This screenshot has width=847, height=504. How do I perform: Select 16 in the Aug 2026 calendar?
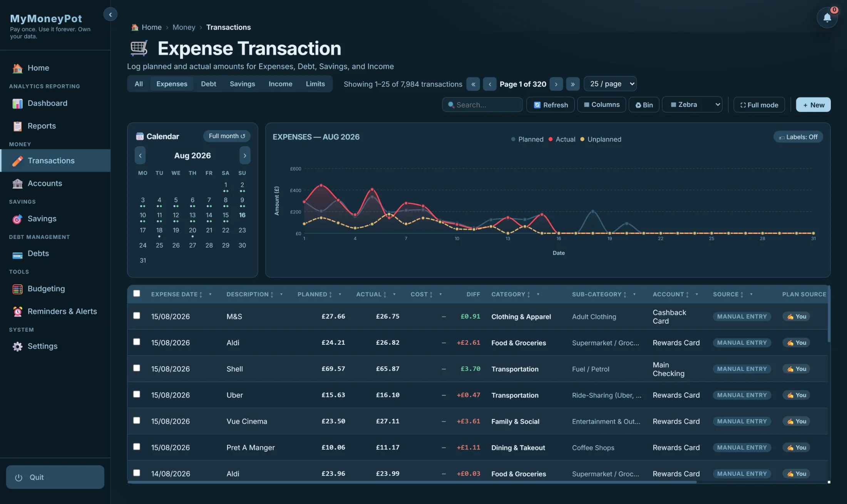[242, 215]
